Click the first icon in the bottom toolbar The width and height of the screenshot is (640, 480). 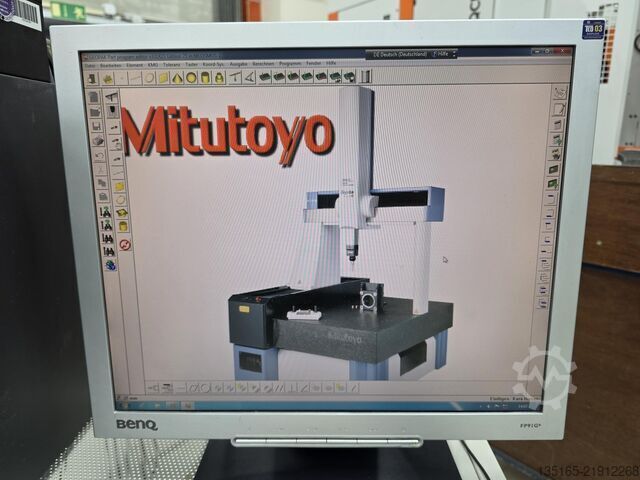click(152, 387)
